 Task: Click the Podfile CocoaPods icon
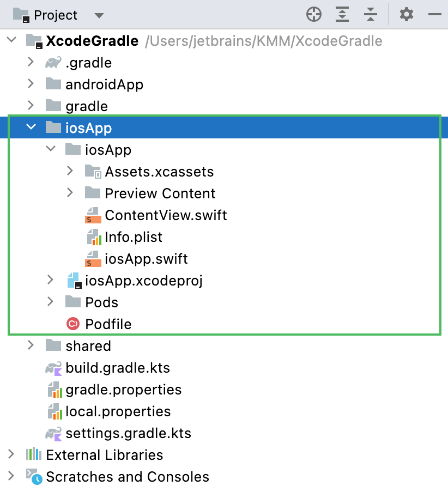[72, 324]
